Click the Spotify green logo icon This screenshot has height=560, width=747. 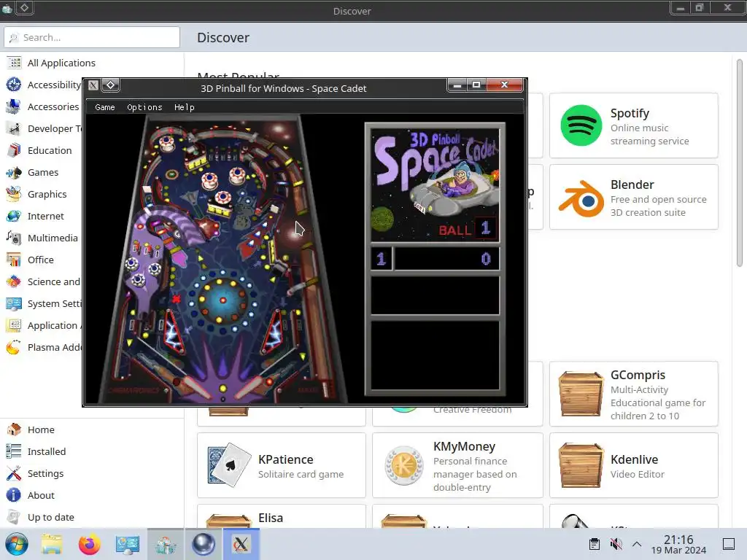coord(581,125)
